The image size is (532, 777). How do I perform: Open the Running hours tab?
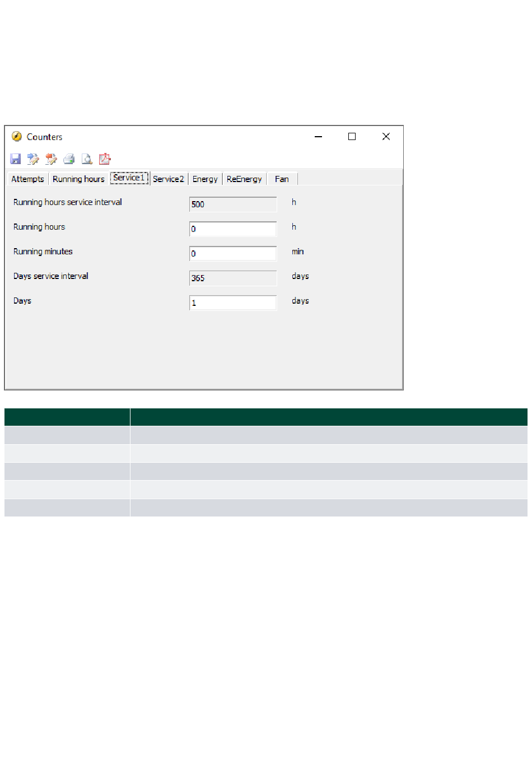click(78, 179)
